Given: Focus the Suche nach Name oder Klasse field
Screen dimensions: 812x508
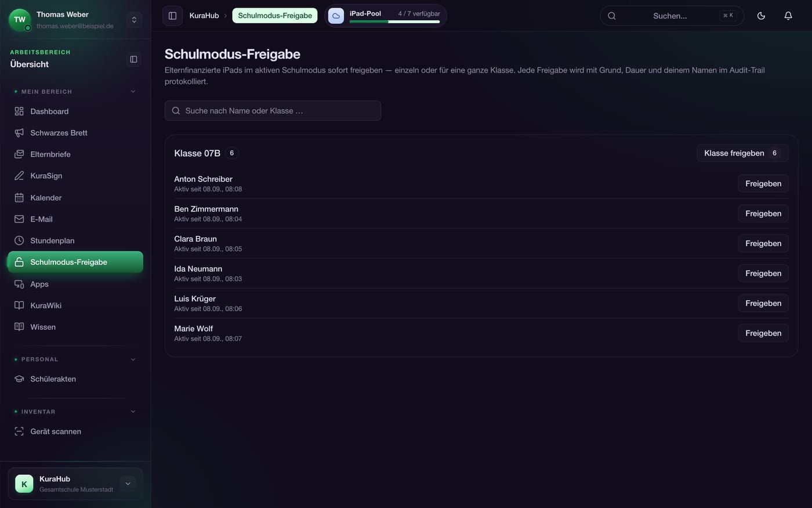Looking at the screenshot, I should coord(273,111).
